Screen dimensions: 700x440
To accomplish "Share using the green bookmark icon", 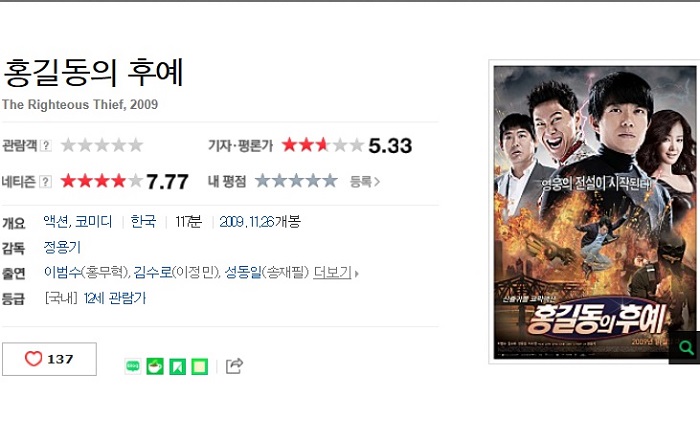I will (177, 366).
